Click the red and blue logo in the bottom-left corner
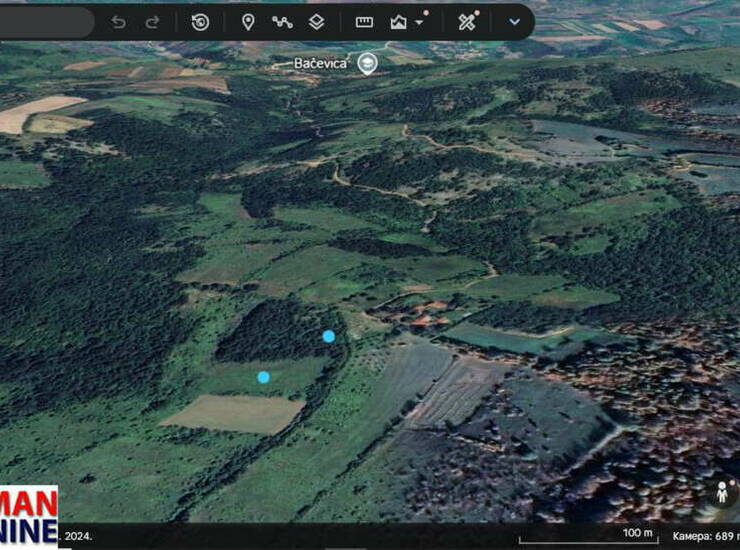740x550 pixels. [28, 515]
